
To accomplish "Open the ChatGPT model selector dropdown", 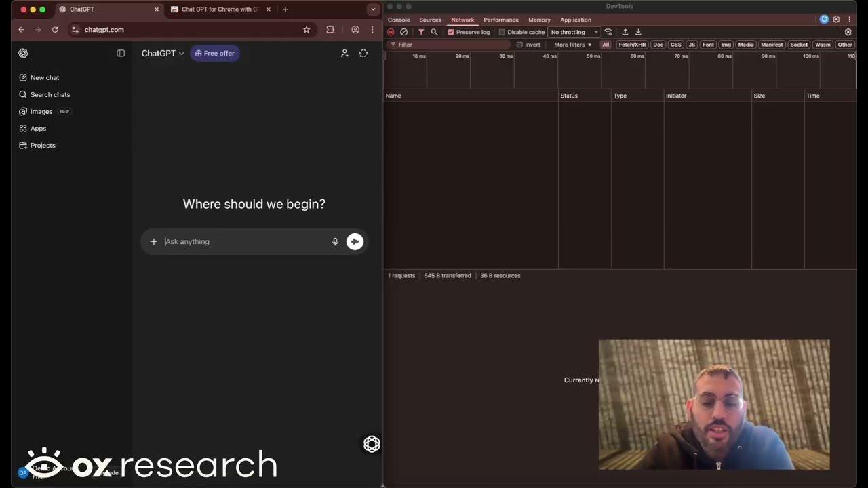I will pyautogui.click(x=163, y=53).
